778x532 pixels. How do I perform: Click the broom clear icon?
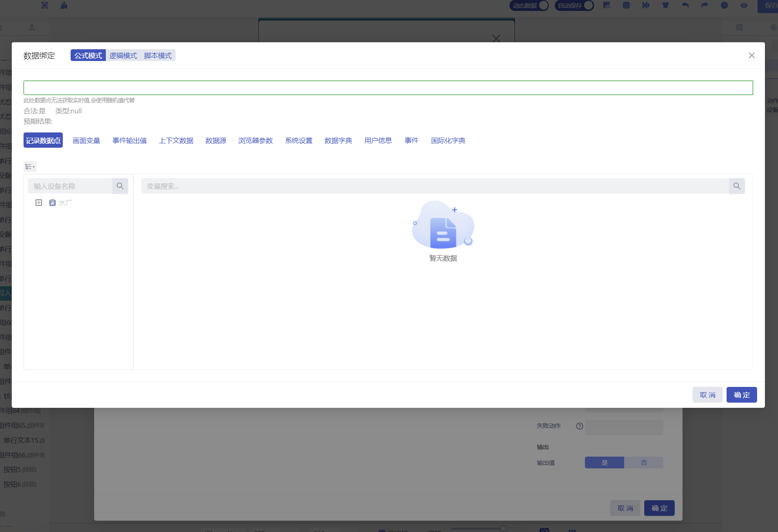click(x=64, y=6)
